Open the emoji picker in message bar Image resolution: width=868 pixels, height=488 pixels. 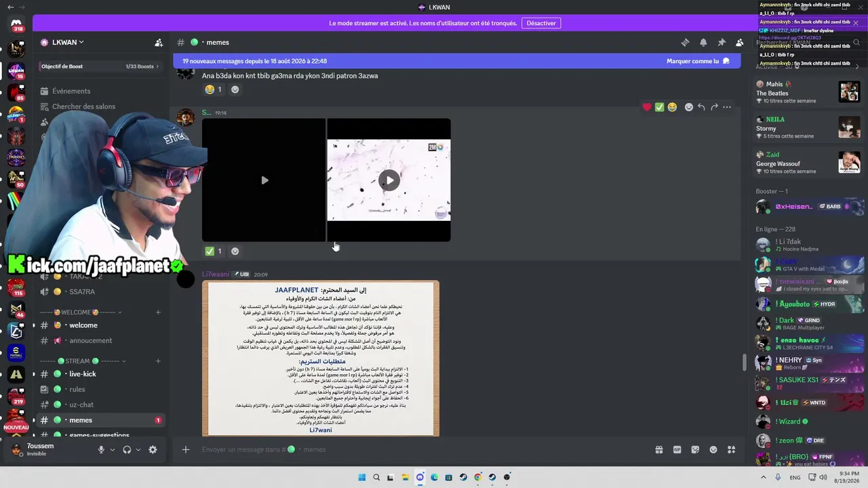(713, 449)
